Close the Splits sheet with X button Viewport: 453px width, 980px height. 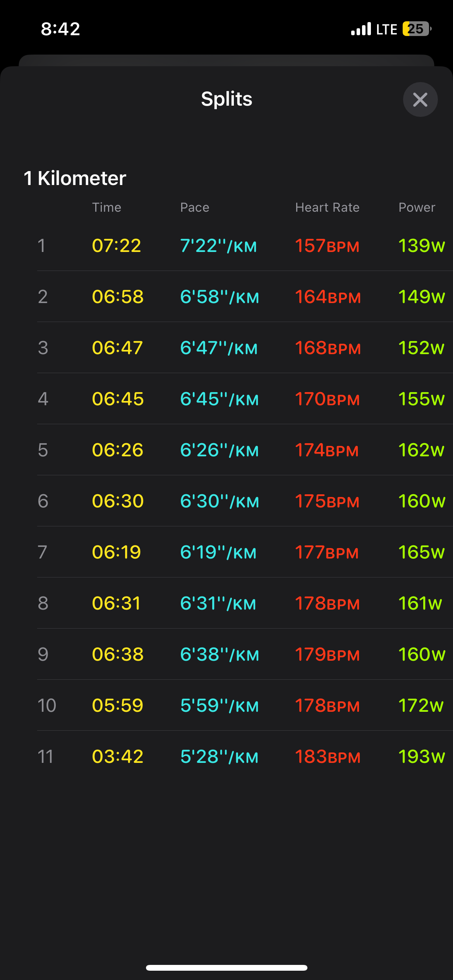pyautogui.click(x=420, y=99)
